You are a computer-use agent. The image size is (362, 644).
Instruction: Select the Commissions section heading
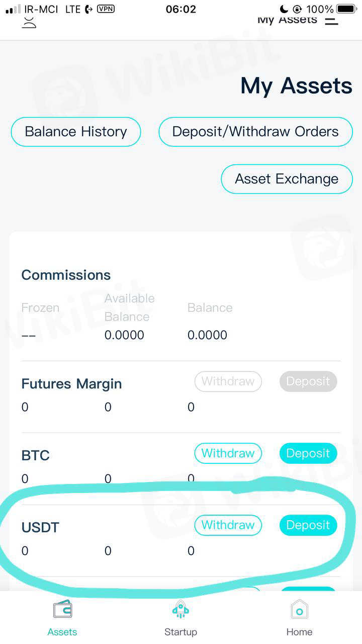[x=66, y=275]
